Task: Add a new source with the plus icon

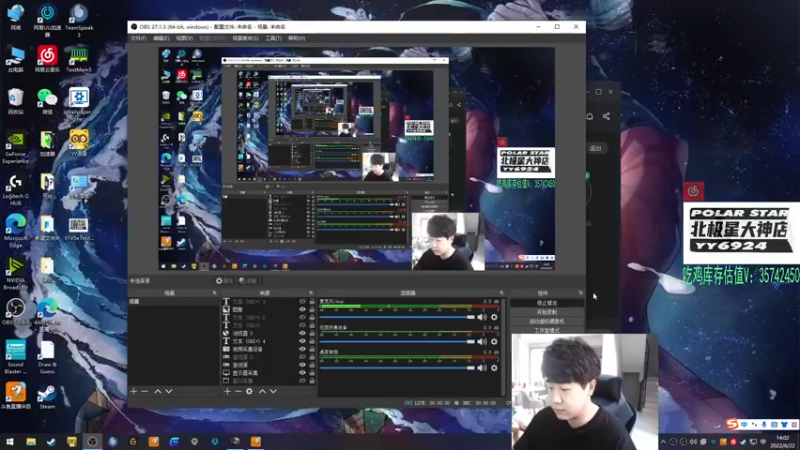Action: [x=228, y=391]
